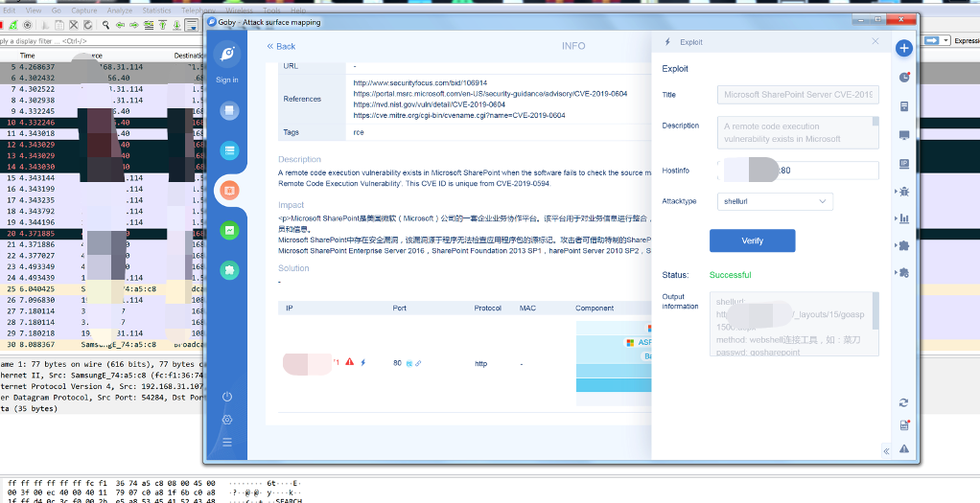Image resolution: width=980 pixels, height=503 pixels.
Task: Click the Title field Microsoft SharePoint Server
Action: point(798,95)
